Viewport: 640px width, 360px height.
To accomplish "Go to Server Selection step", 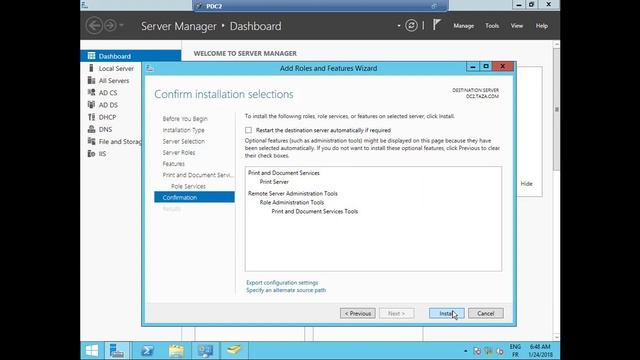I will pos(184,141).
